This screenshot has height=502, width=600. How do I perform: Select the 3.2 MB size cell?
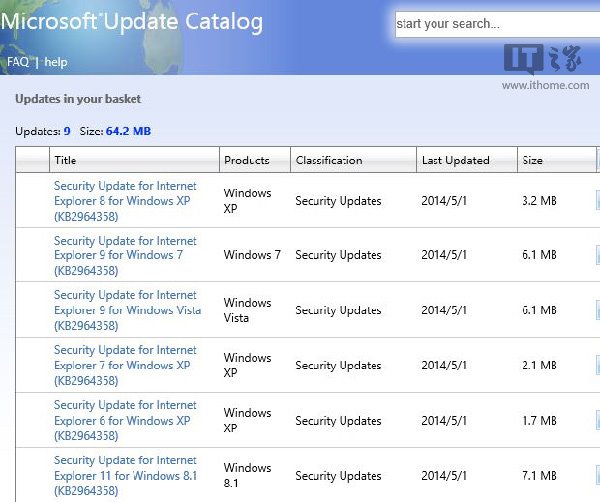tap(540, 201)
